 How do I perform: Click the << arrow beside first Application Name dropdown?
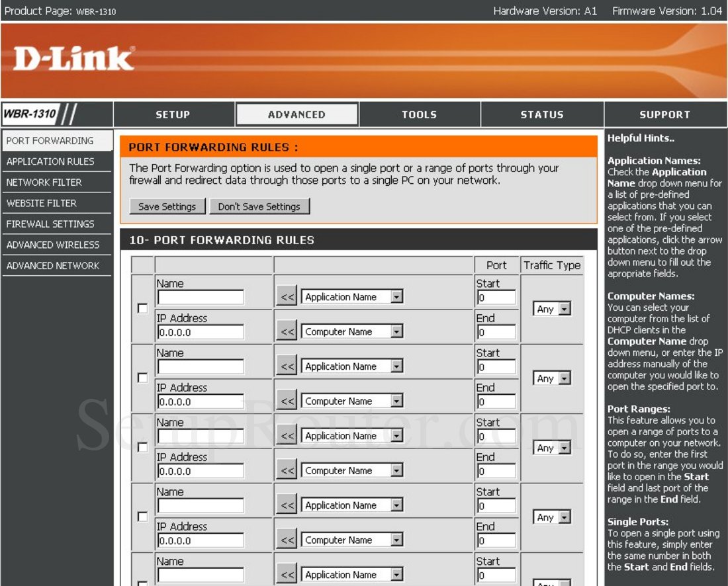pos(287,296)
